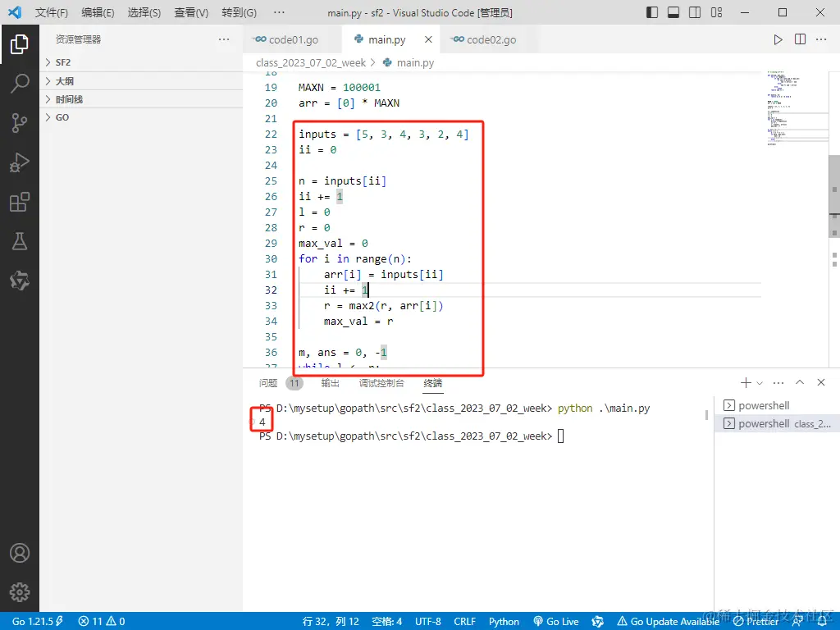The width and height of the screenshot is (840, 630).
Task: Open the Source Control view
Action: (20, 123)
